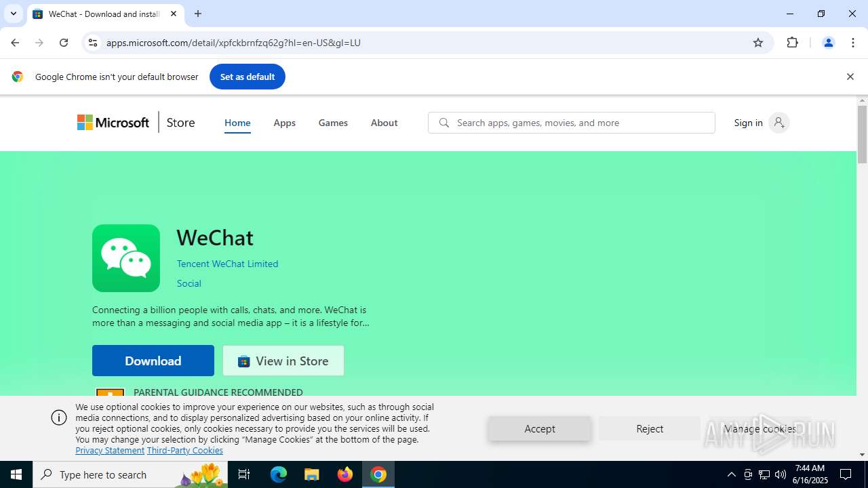Open the Store home link

(180, 123)
